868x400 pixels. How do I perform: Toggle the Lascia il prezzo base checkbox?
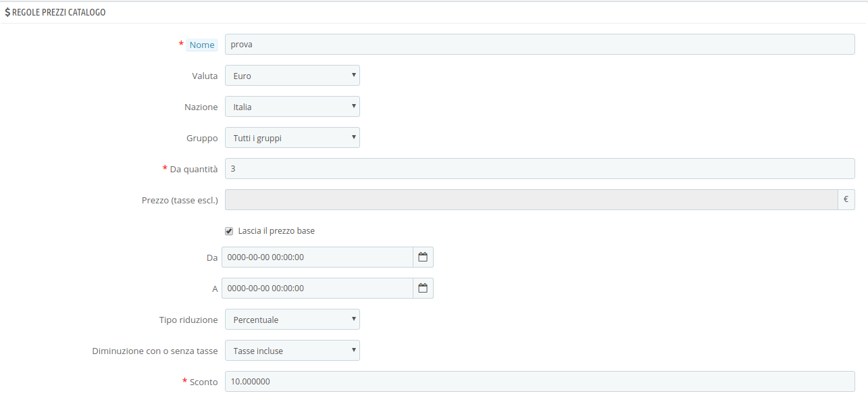coord(229,231)
